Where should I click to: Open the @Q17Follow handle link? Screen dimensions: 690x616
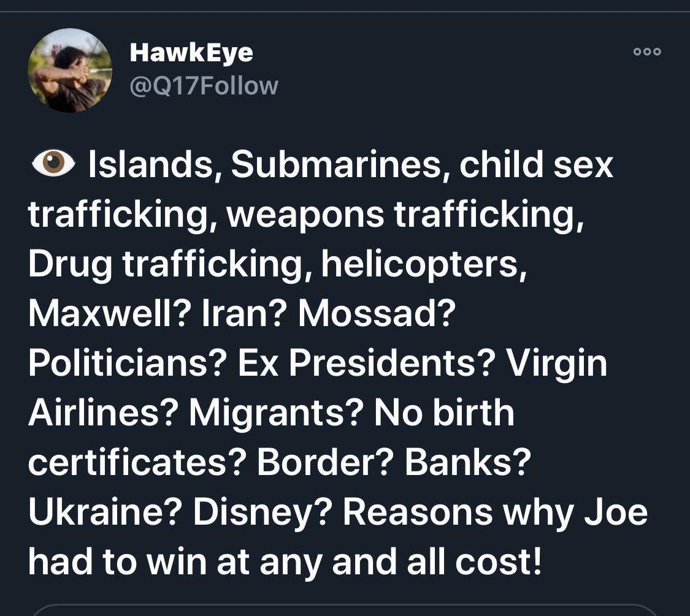(204, 86)
